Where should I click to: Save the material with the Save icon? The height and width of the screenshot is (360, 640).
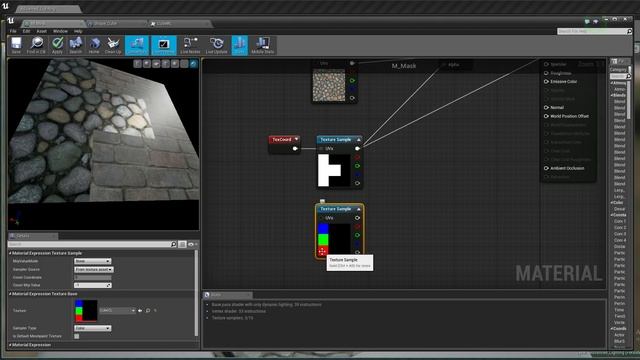[x=16, y=45]
